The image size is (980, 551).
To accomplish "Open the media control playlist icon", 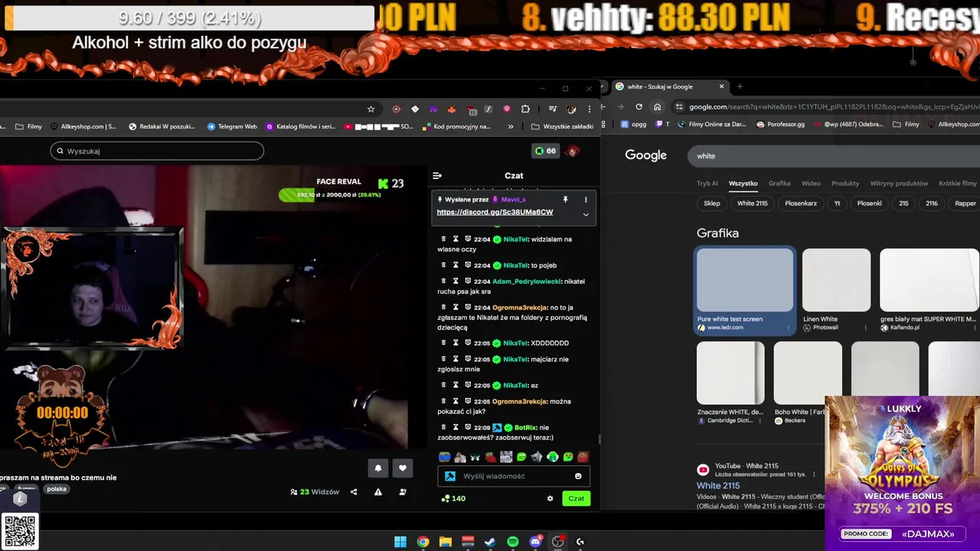I will point(552,109).
